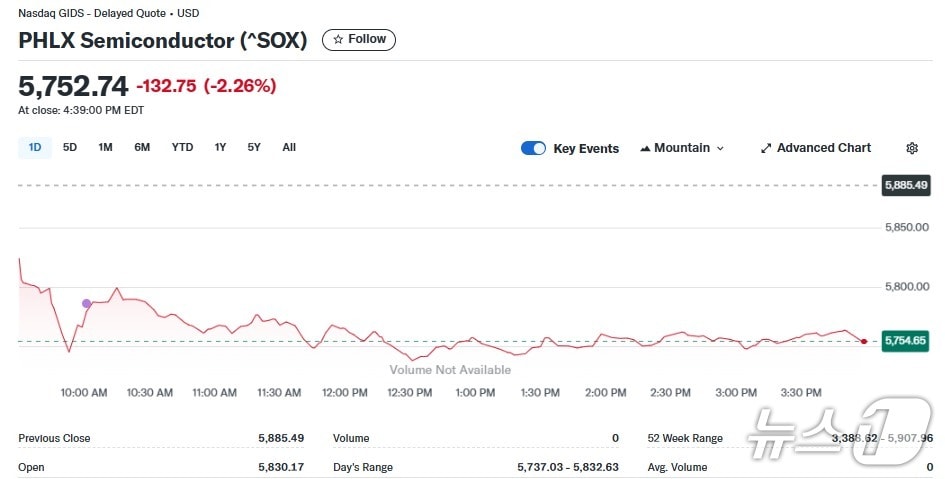Click the Advanced Chart expand arrows icon

tap(766, 148)
